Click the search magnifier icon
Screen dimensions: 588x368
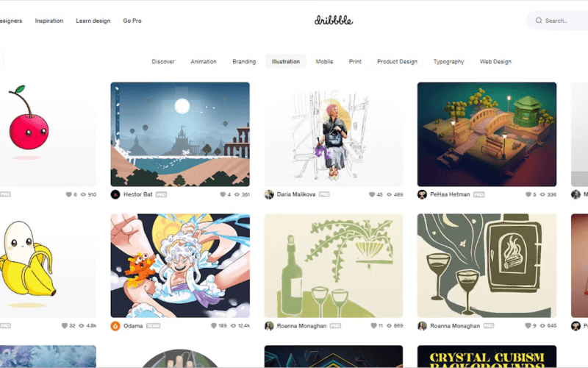539,21
